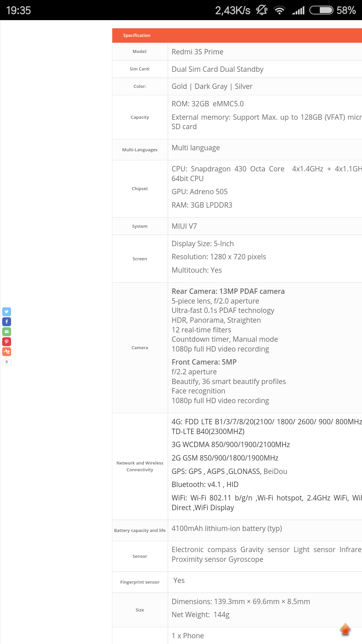This screenshot has height=644, width=362.
Task: Share the page on Facebook
Action: coord(7,322)
